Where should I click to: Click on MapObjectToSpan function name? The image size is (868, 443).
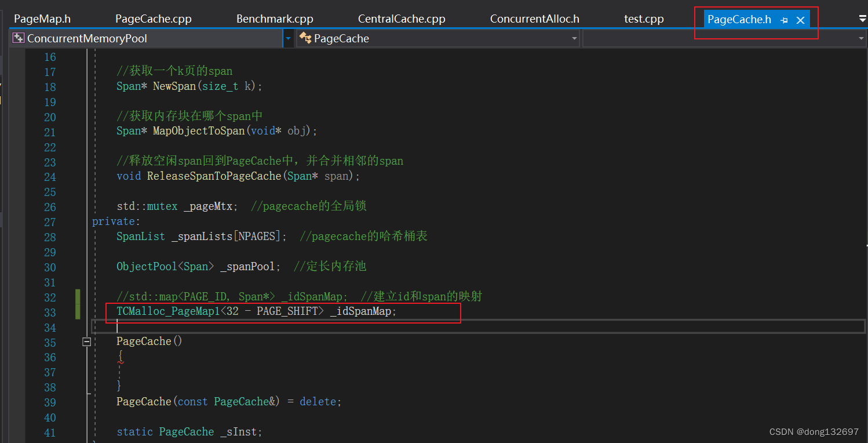coord(199,131)
